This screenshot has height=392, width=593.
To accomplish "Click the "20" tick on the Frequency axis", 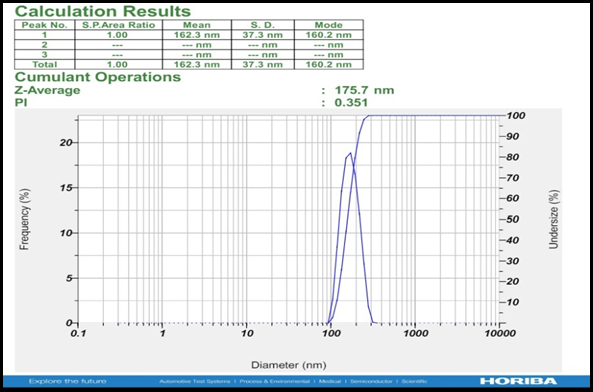I will (65, 143).
